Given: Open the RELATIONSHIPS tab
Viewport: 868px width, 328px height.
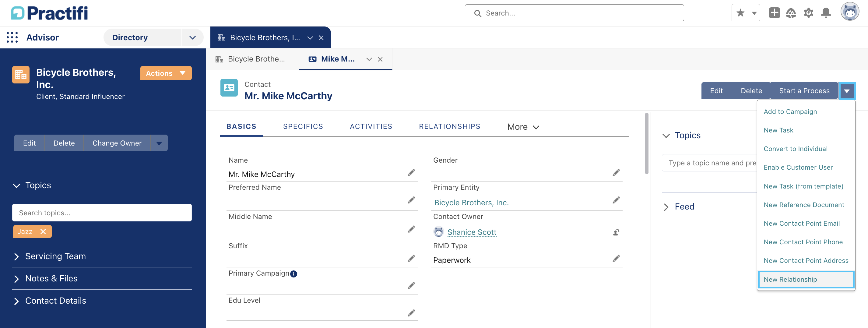Looking at the screenshot, I should click(449, 126).
